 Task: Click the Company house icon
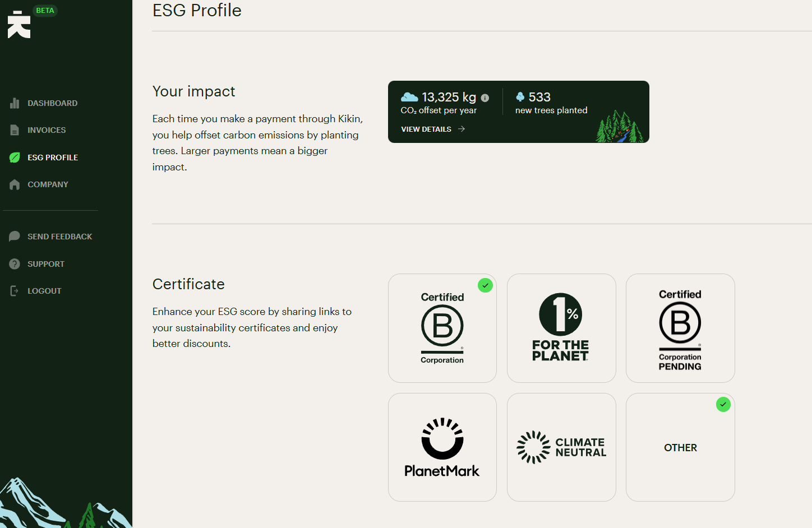tap(15, 184)
